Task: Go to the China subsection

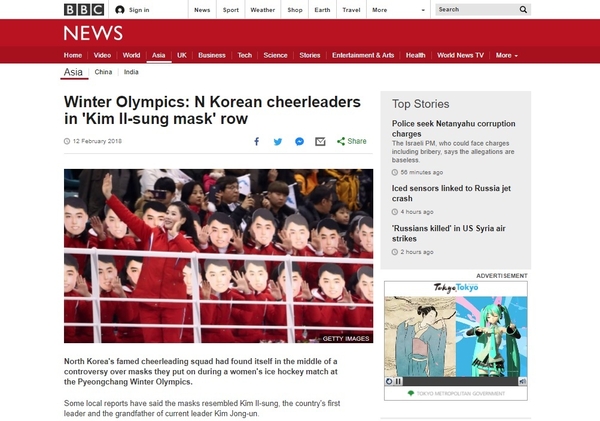Action: click(103, 72)
